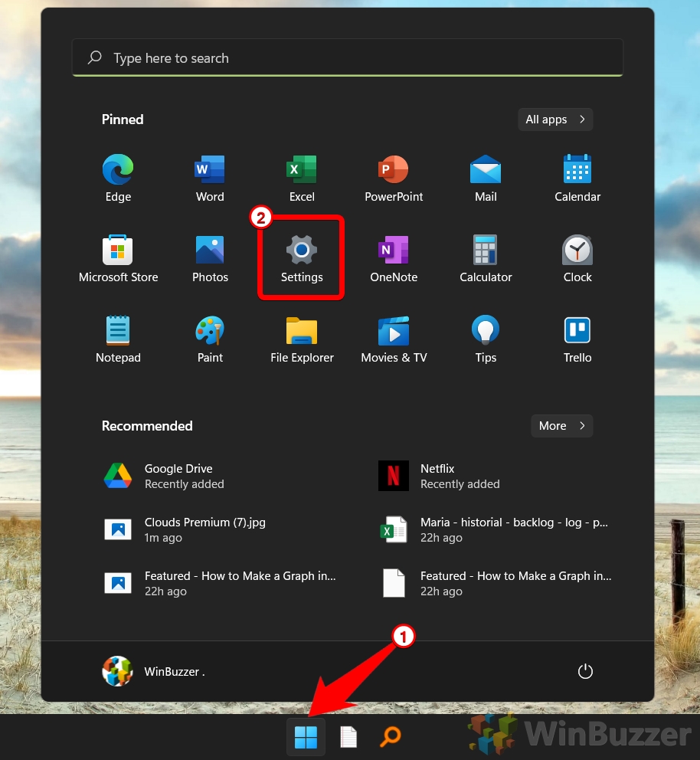The height and width of the screenshot is (760, 700).
Task: Open Excel pinned app
Action: 302,178
